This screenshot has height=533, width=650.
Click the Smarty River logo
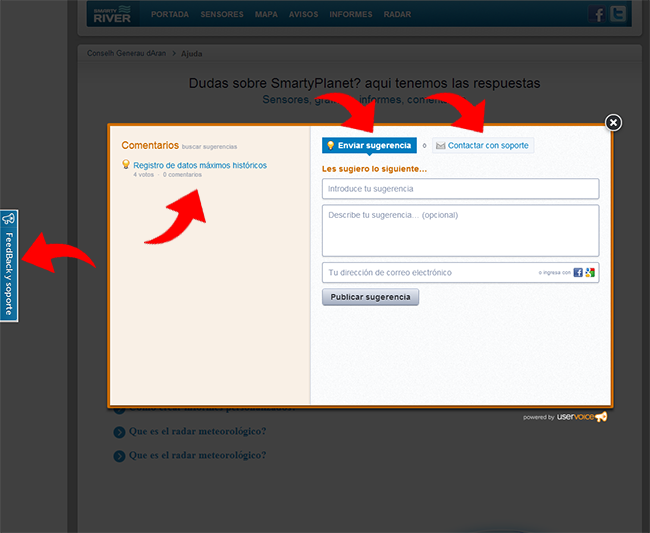[112, 15]
